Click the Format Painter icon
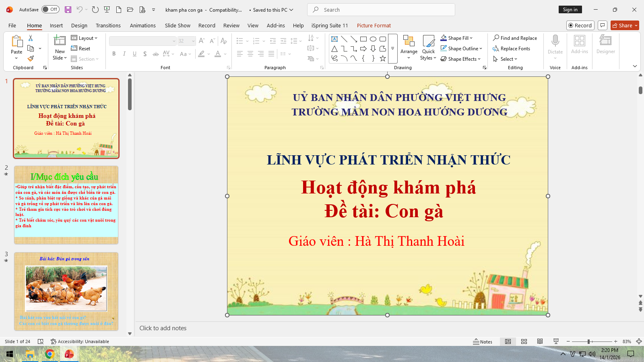This screenshot has width=644, height=362. [31, 59]
